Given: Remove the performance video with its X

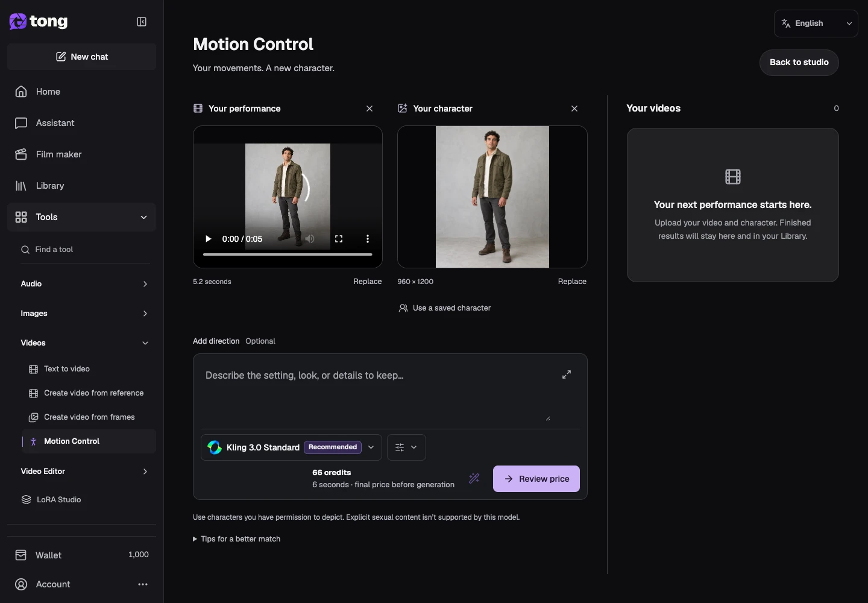Looking at the screenshot, I should [370, 109].
